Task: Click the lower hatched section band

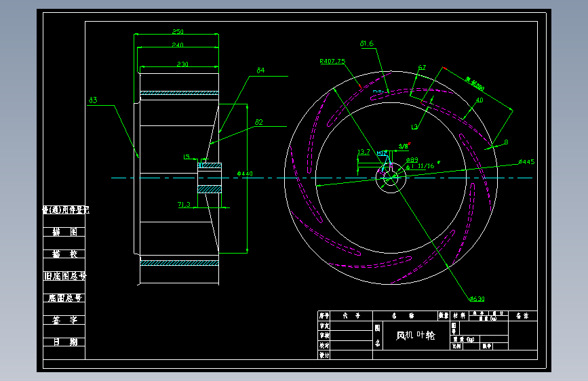Action: [x=179, y=263]
